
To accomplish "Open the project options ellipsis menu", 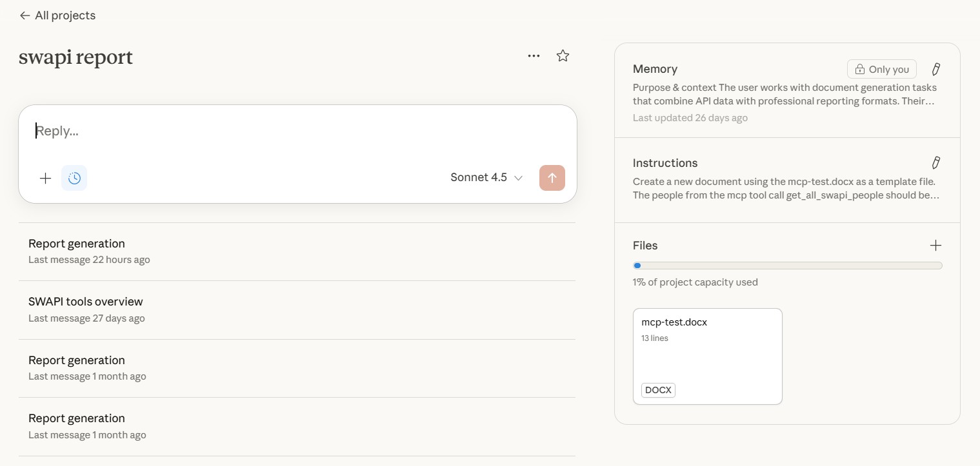I will 534,55.
